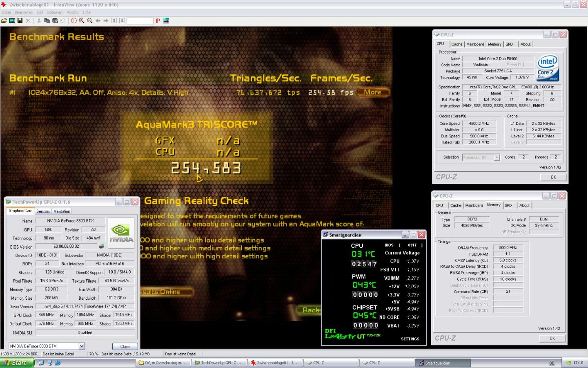The image size is (588, 368).
Task: Click OK in the CPU-Z processor window
Action: pos(553,177)
